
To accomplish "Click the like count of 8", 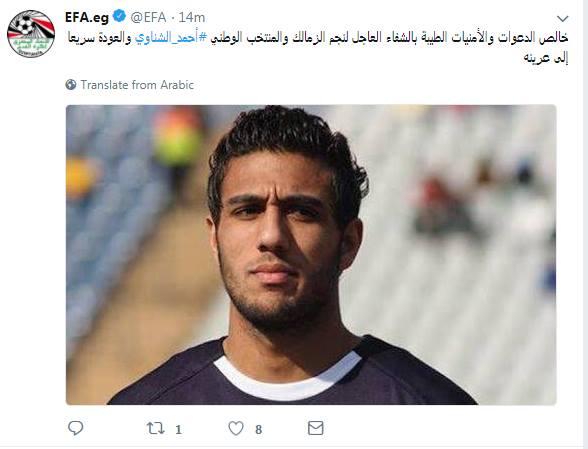I will (258, 429).
